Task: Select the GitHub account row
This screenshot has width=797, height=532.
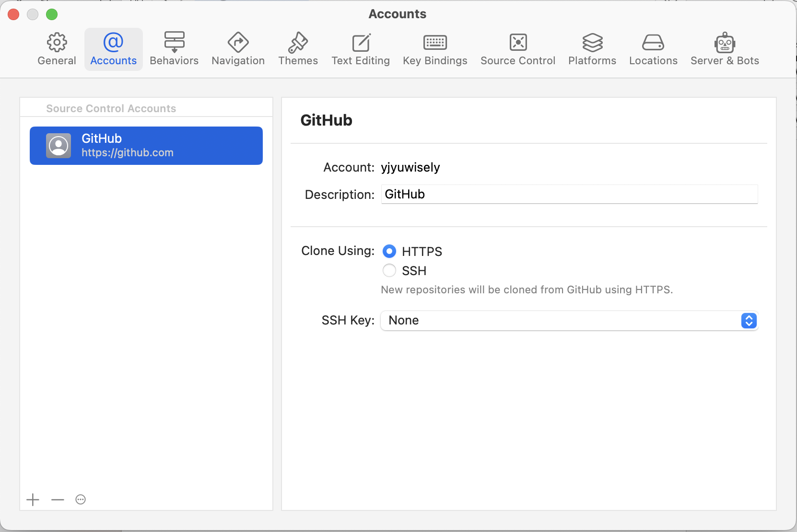Action: (x=146, y=146)
